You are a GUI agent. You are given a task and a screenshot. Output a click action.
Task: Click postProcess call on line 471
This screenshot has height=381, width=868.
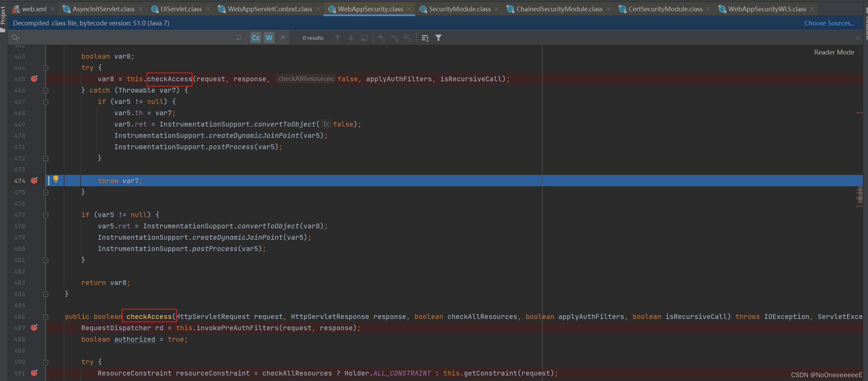tap(231, 147)
